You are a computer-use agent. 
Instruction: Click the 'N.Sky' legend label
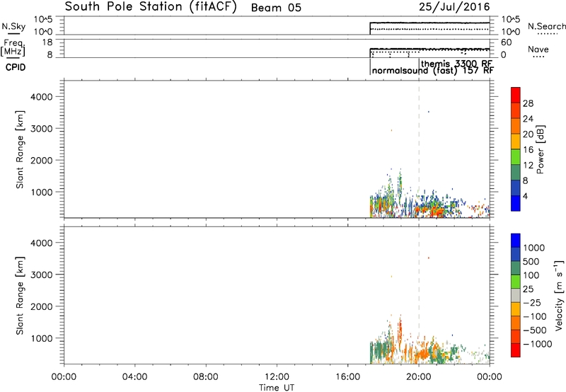point(13,27)
